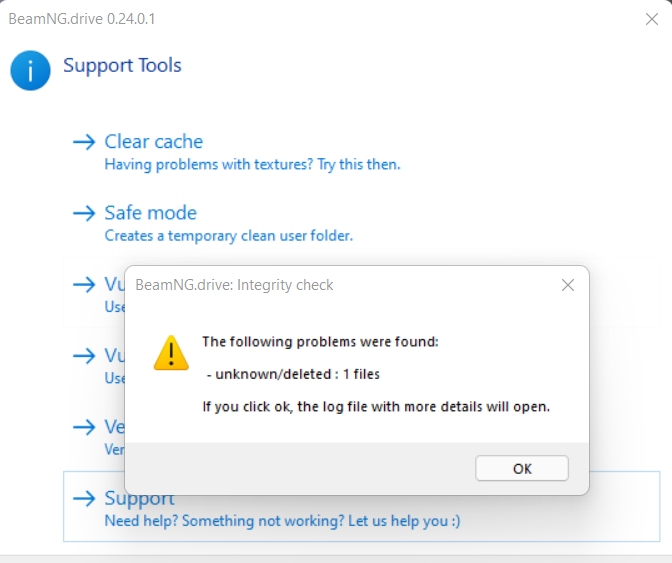672x563 pixels.
Task: Click "Having problems with textures? Try this then."
Action: [252, 165]
